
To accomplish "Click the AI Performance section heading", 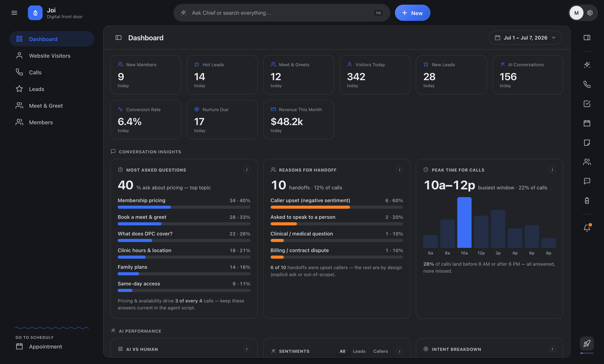I will pyautogui.click(x=140, y=331).
